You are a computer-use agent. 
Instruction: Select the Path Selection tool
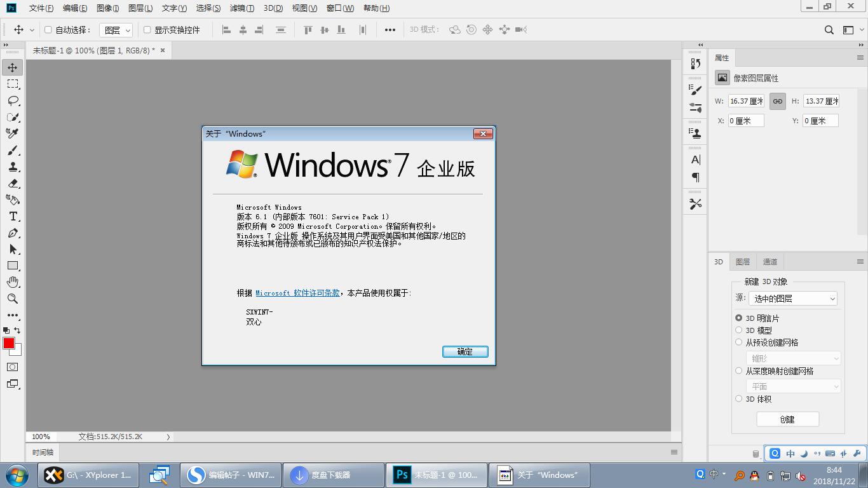(13, 250)
